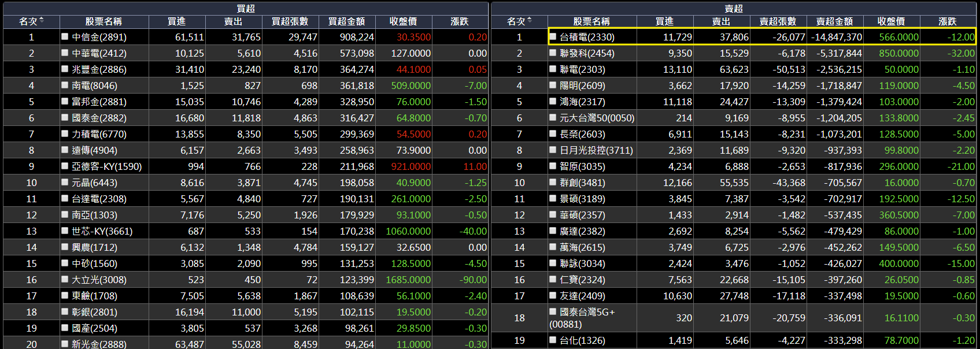Open stock 元晶(6443)

[x=94, y=183]
